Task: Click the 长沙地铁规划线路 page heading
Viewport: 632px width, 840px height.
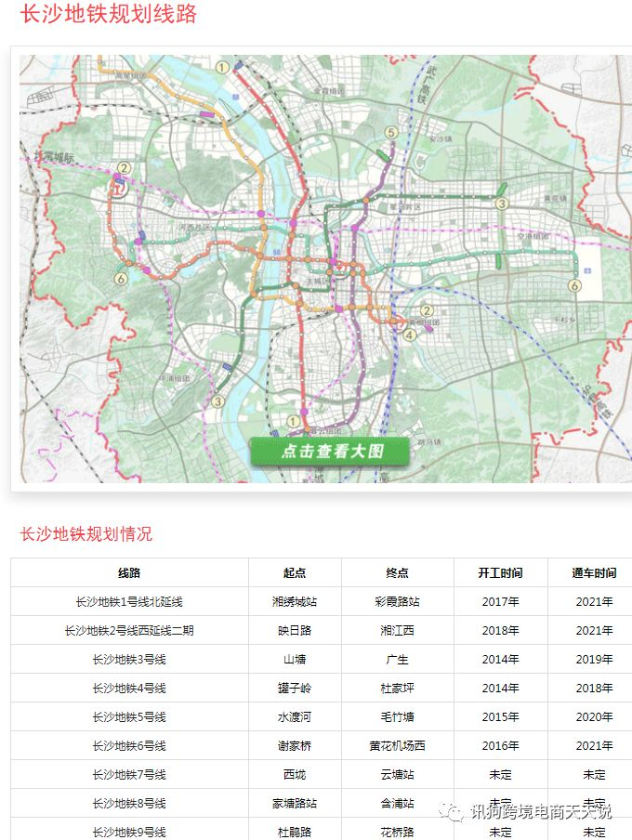Action: click(x=109, y=15)
